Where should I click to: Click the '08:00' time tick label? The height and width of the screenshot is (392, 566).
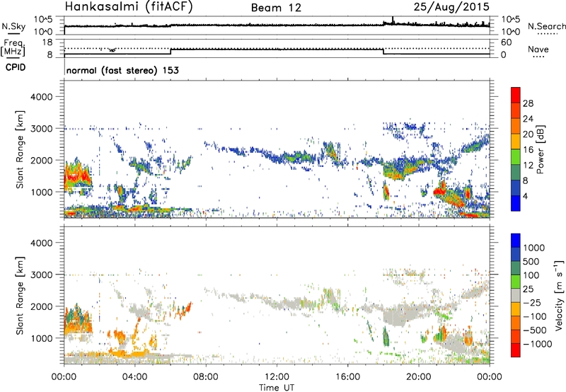pos(206,377)
